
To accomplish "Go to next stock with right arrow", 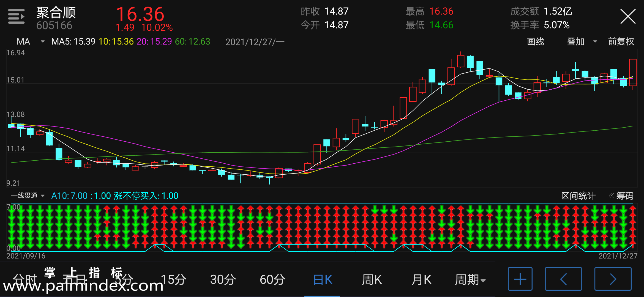I will 613,279.
